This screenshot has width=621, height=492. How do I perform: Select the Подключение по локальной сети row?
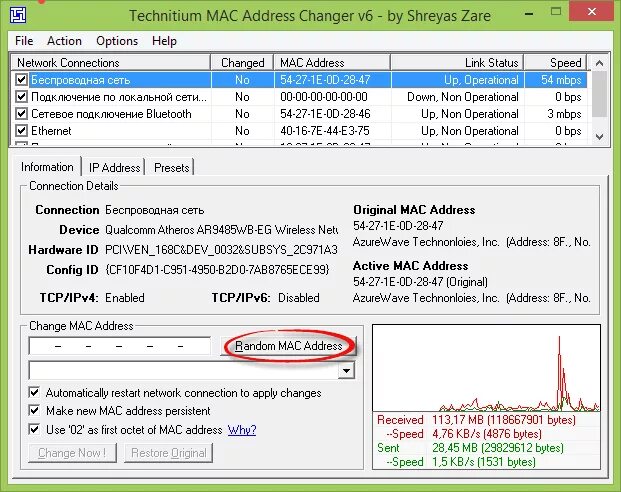click(299, 97)
